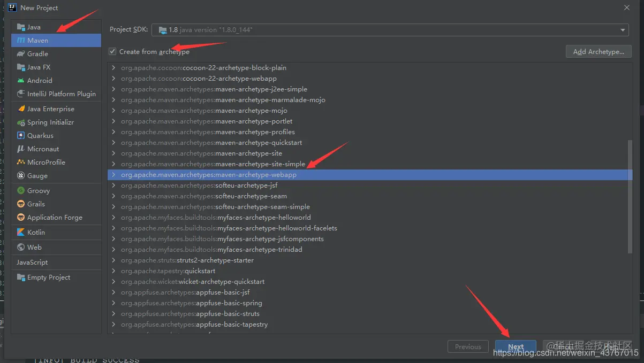Toggle the Create from archetype checkbox
644x363 pixels.
tap(112, 51)
